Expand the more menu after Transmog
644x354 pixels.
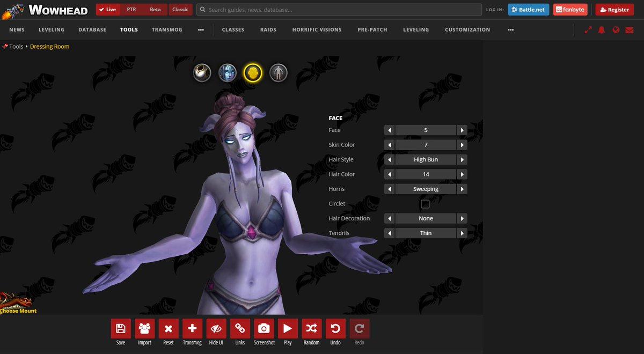201,30
